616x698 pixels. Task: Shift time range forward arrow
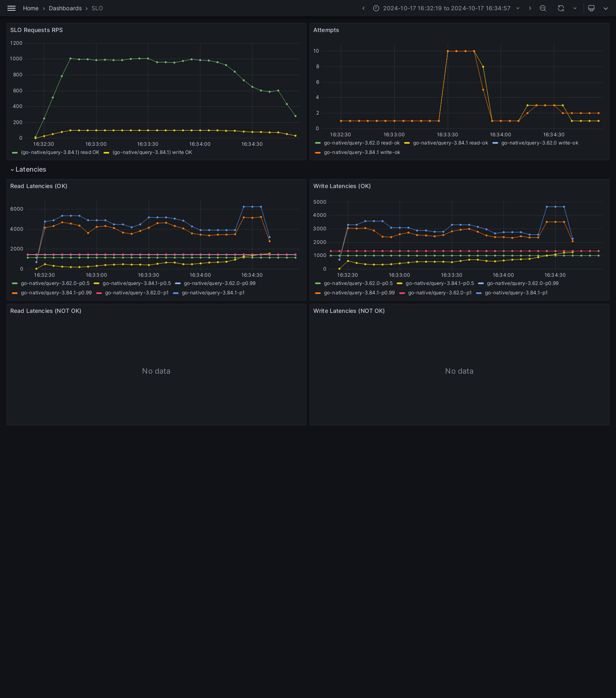530,8
